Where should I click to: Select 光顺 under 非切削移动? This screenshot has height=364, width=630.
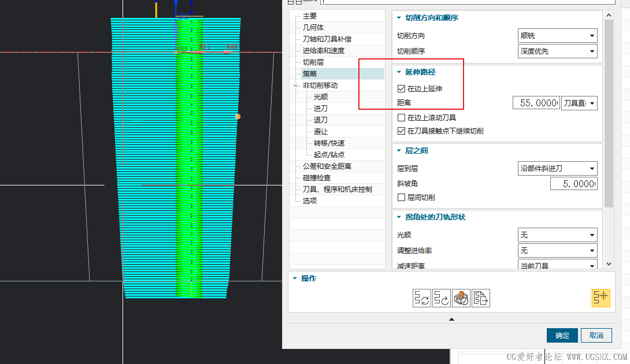(321, 97)
